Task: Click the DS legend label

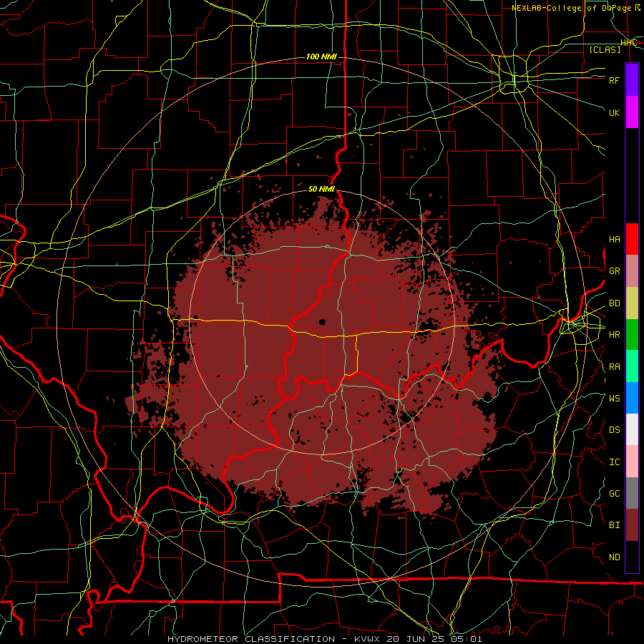Action: 614,430
